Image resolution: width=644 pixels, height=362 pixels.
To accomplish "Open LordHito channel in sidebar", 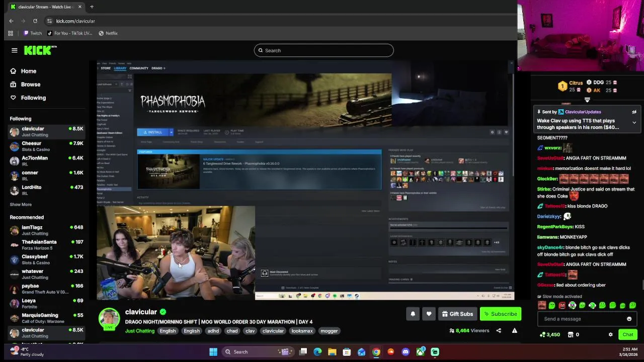I will click(46, 190).
